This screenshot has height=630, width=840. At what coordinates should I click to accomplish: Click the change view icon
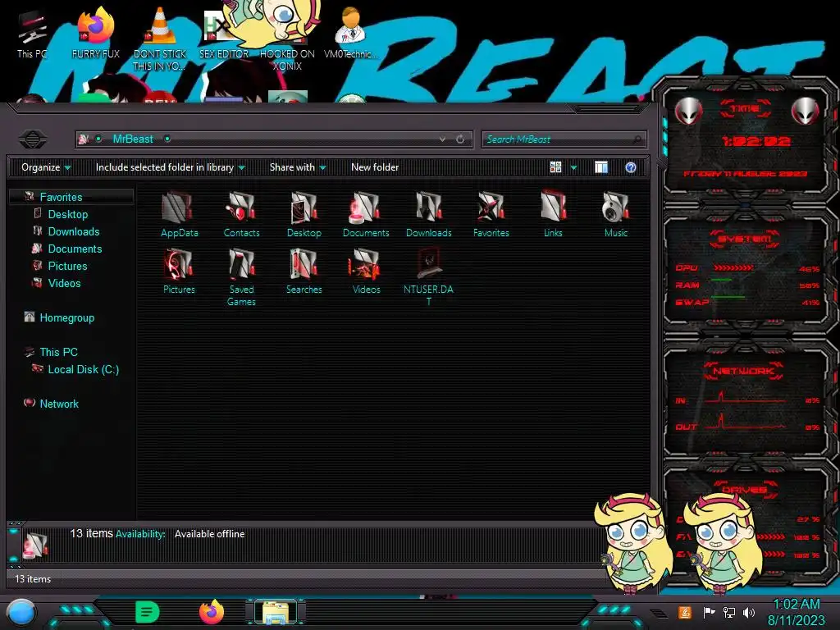555,167
